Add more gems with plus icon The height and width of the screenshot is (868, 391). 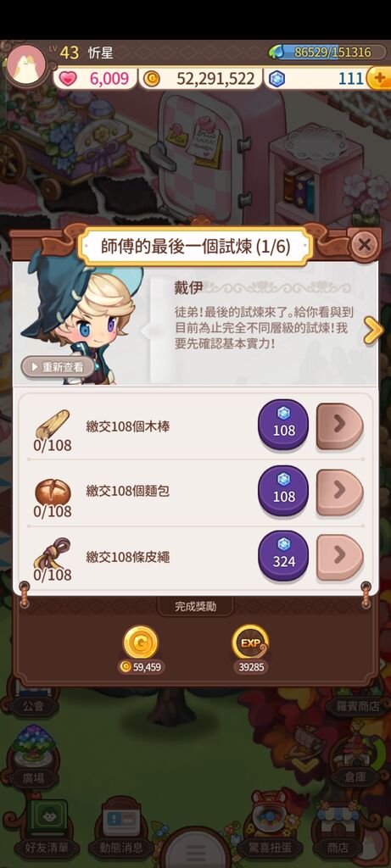(379, 79)
